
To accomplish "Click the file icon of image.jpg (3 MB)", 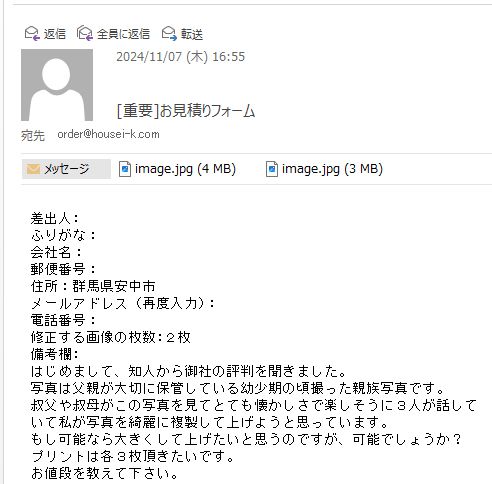I will coord(272,169).
